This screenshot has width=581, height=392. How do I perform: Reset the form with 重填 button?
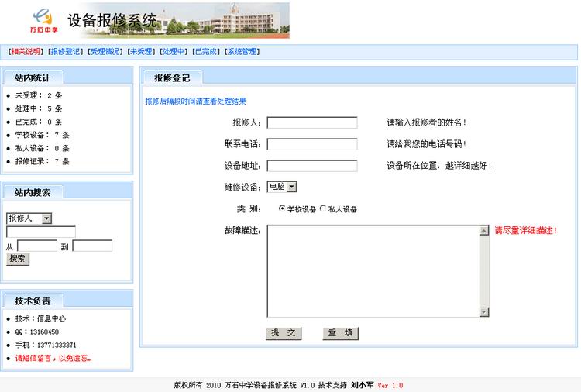(341, 333)
